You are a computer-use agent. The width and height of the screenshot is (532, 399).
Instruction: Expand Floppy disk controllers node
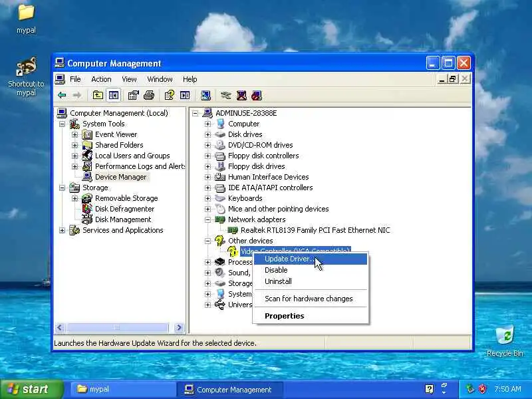click(x=207, y=156)
